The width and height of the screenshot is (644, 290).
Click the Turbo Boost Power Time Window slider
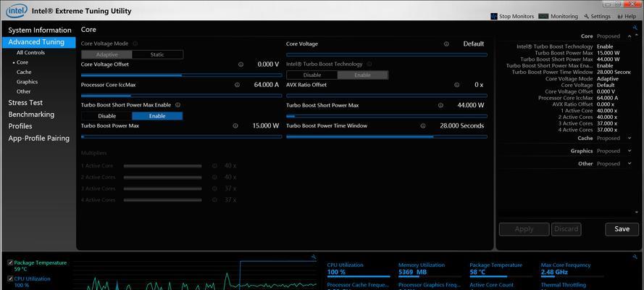[x=387, y=137]
